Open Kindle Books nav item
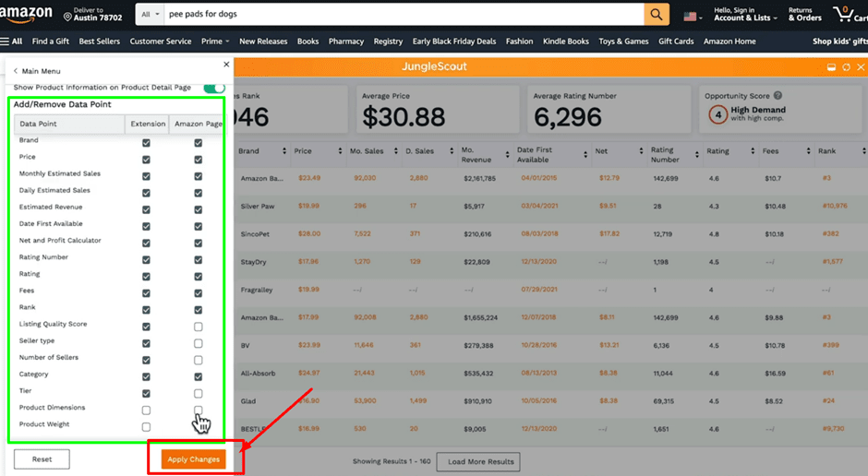Image resolution: width=868 pixels, height=476 pixels. 566,42
